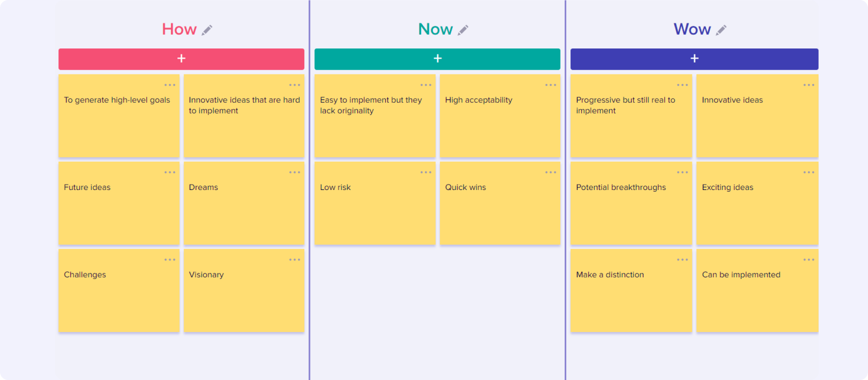Edit the How column title with pencil icon
Screen dimensions: 868x380
[207, 30]
